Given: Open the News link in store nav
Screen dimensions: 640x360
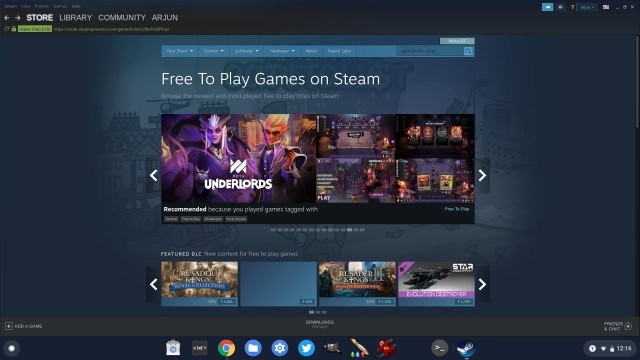Looking at the screenshot, I should (x=311, y=51).
